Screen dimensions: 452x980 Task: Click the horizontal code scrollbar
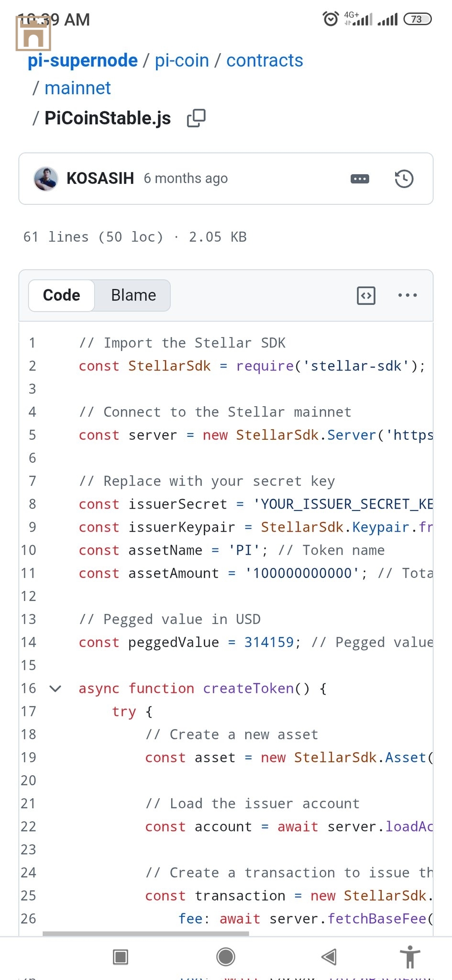(146, 934)
